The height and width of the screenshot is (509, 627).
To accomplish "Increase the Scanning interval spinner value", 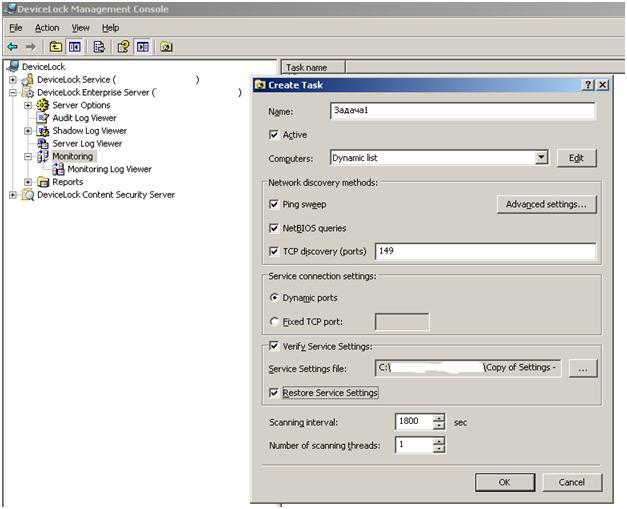I will pos(439,418).
